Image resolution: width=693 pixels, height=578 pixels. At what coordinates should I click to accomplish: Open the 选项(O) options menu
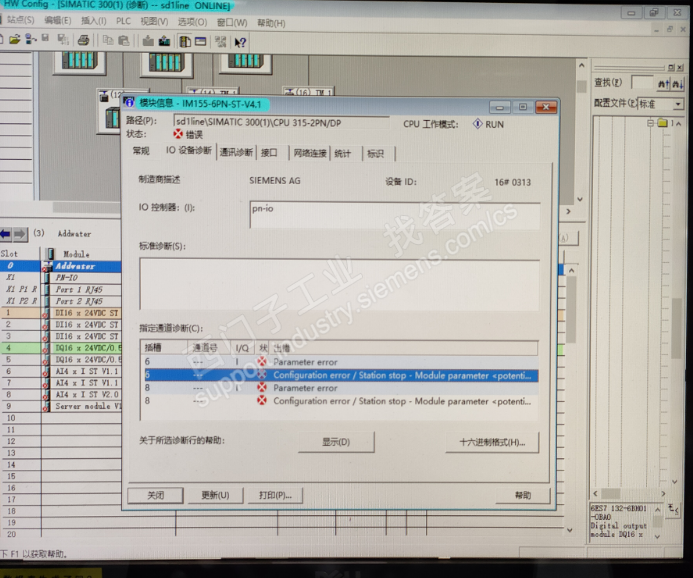click(x=192, y=22)
